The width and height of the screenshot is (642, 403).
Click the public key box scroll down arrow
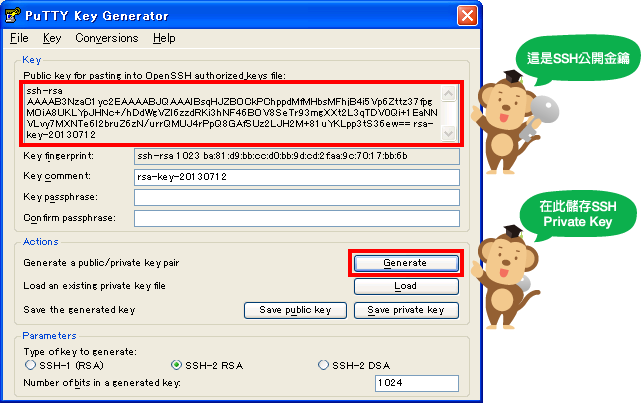(449, 133)
